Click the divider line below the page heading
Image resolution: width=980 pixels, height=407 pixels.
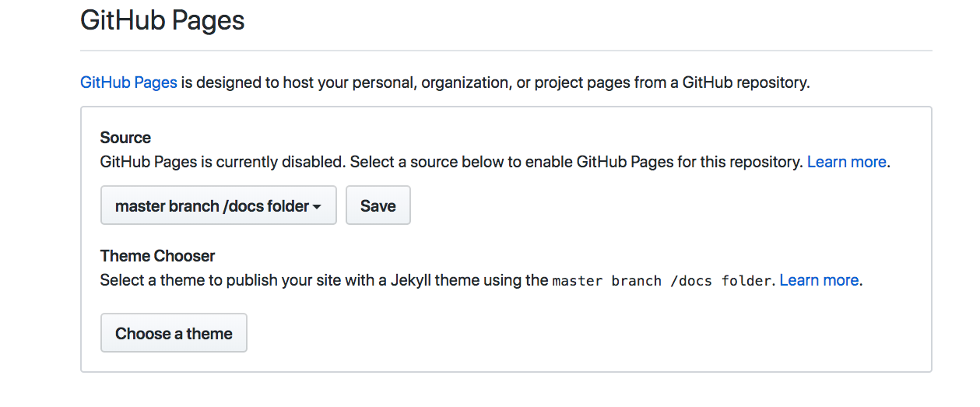coord(506,51)
